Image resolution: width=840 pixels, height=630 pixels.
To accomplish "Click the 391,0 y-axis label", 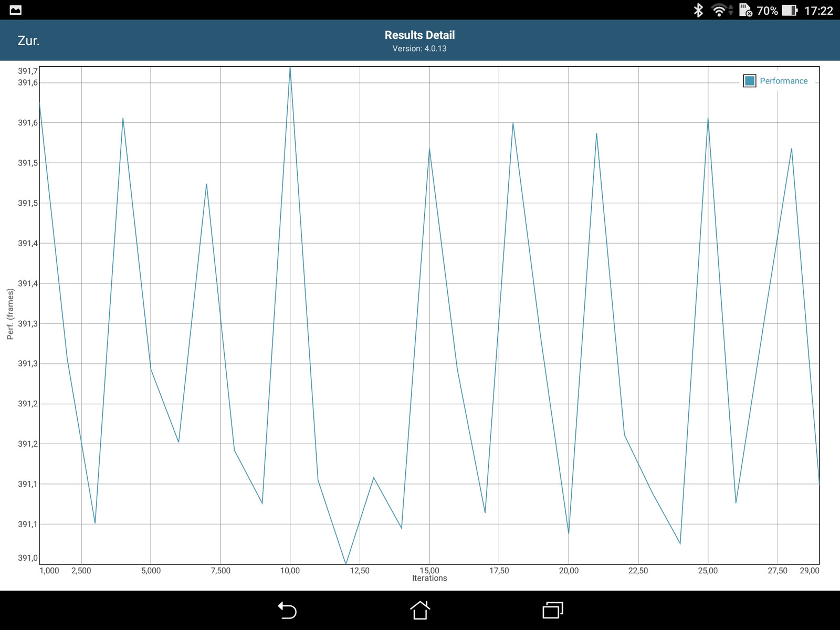I will pyautogui.click(x=28, y=558).
